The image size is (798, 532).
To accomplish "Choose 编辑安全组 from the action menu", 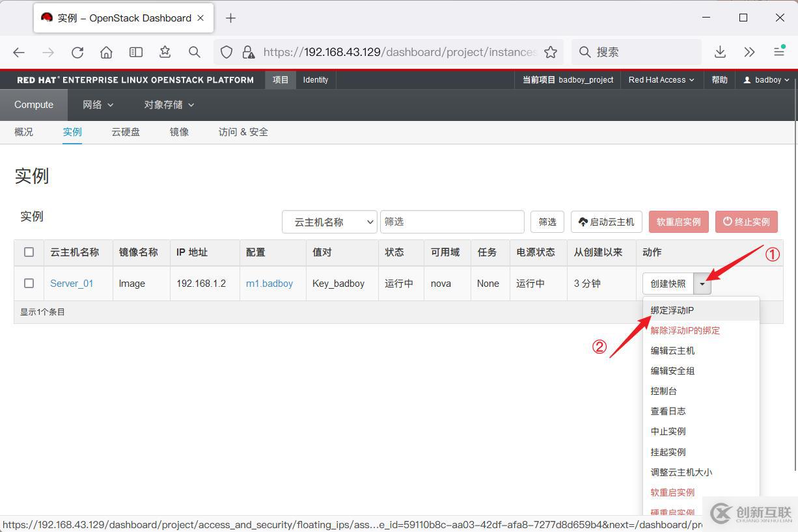I will pyautogui.click(x=672, y=371).
